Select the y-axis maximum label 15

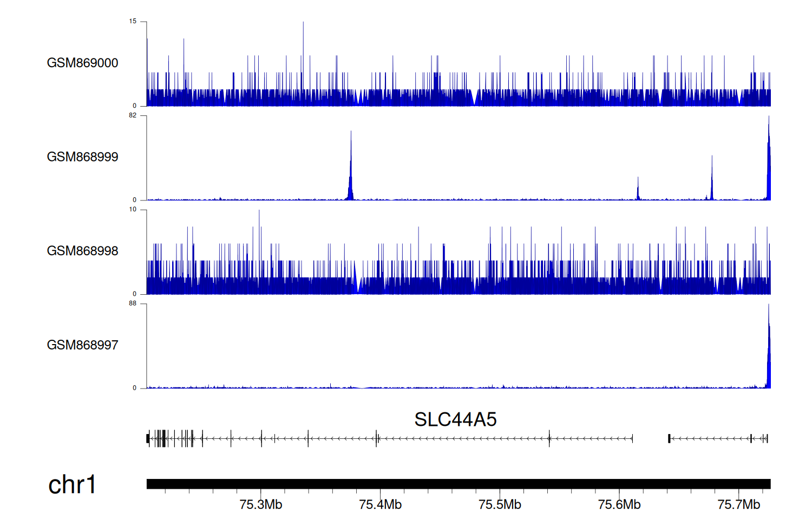point(133,22)
